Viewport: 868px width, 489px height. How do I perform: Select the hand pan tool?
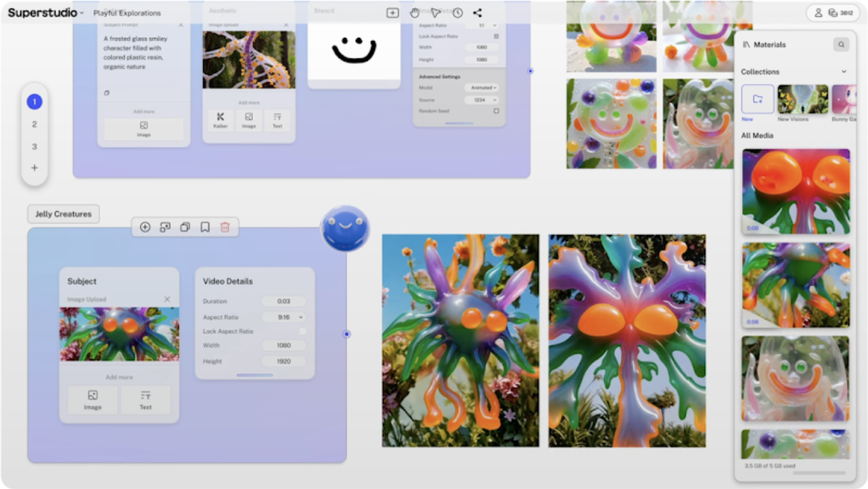point(414,13)
